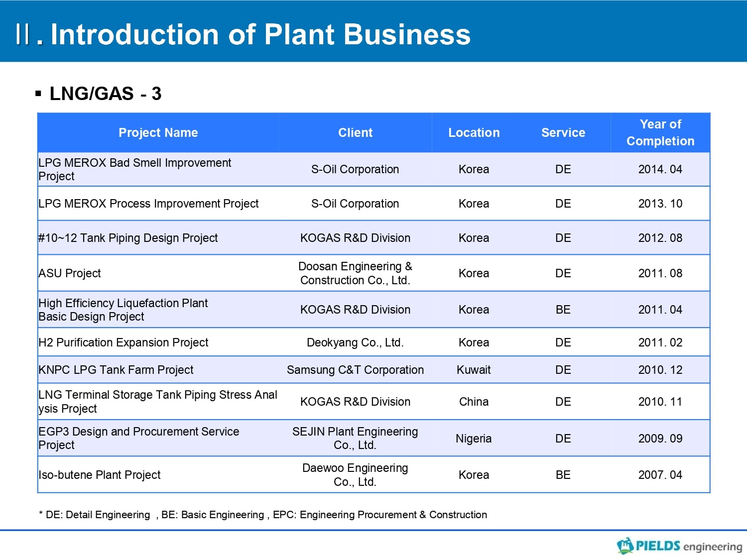Image resolution: width=747 pixels, height=560 pixels.
Task: Select KNPC LPG Tank Farm Project cell
Action: click(x=158, y=370)
